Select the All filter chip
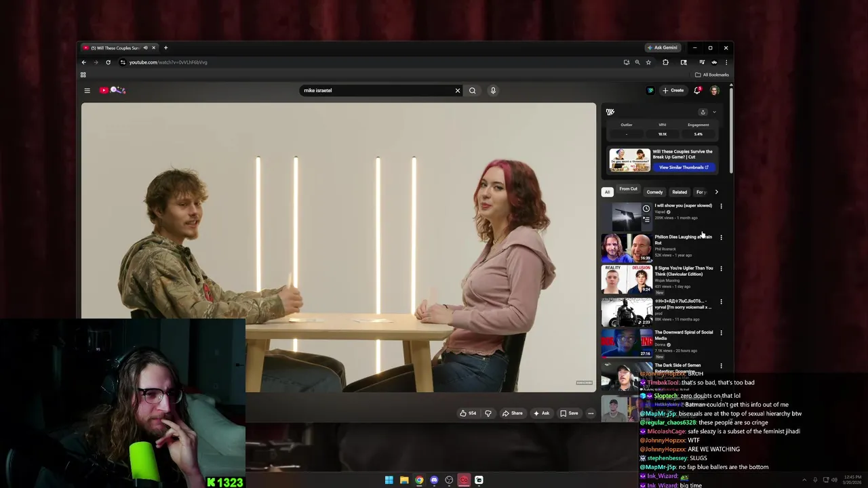 [x=608, y=192]
